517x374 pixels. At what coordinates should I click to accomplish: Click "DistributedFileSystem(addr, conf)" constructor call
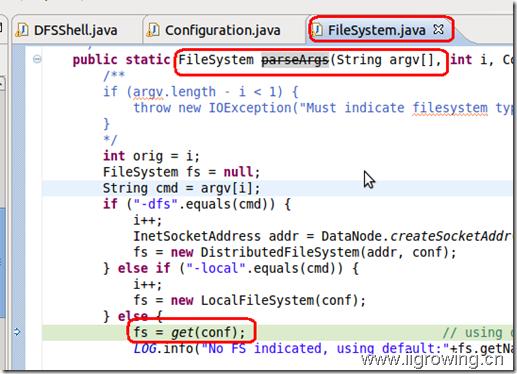coord(325,252)
